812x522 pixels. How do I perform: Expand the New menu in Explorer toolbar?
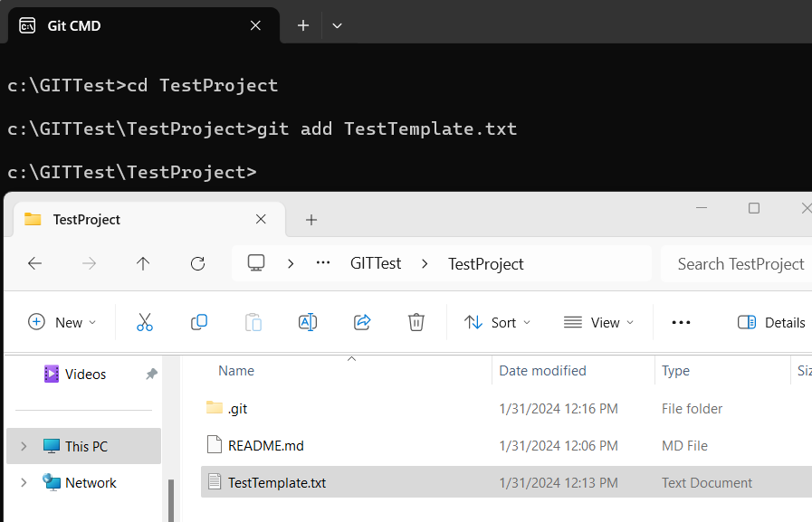click(x=62, y=321)
